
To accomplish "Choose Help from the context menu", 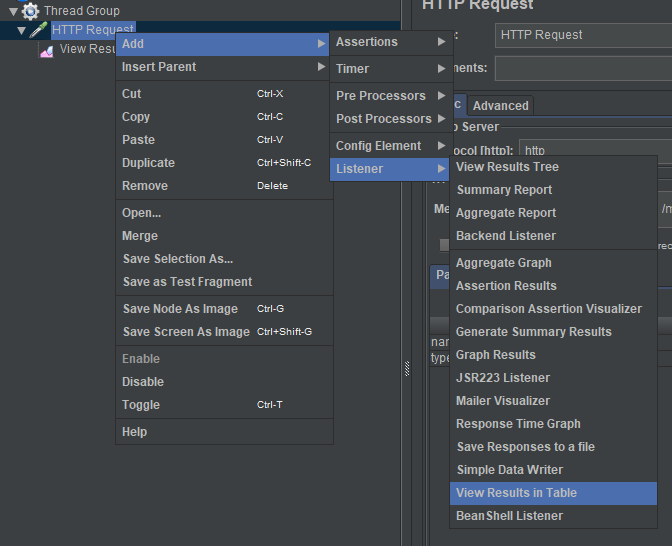I will click(x=222, y=432).
